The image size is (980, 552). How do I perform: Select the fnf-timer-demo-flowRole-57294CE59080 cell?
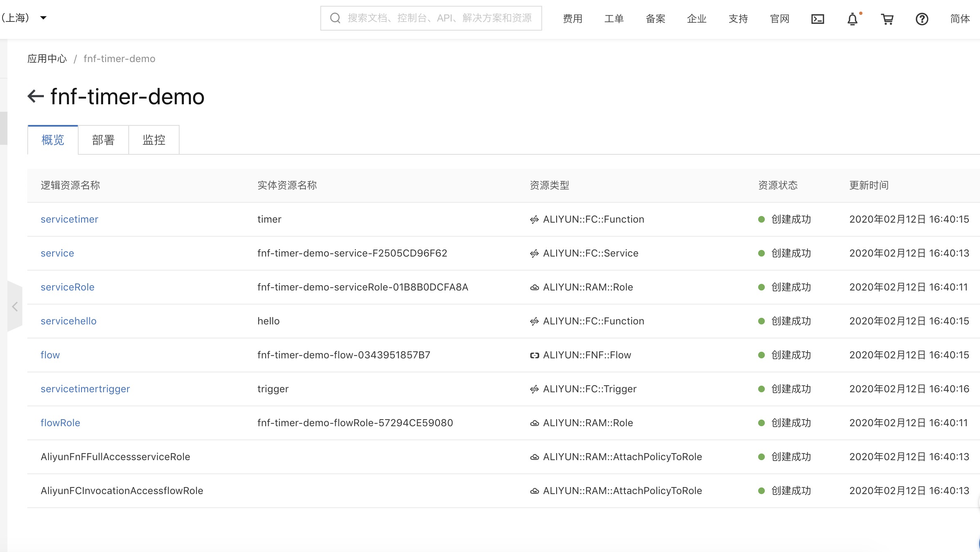[x=355, y=423]
